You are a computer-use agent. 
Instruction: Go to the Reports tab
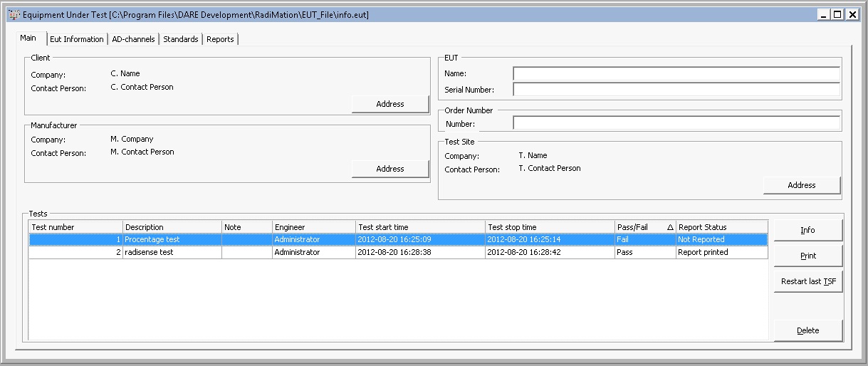220,39
